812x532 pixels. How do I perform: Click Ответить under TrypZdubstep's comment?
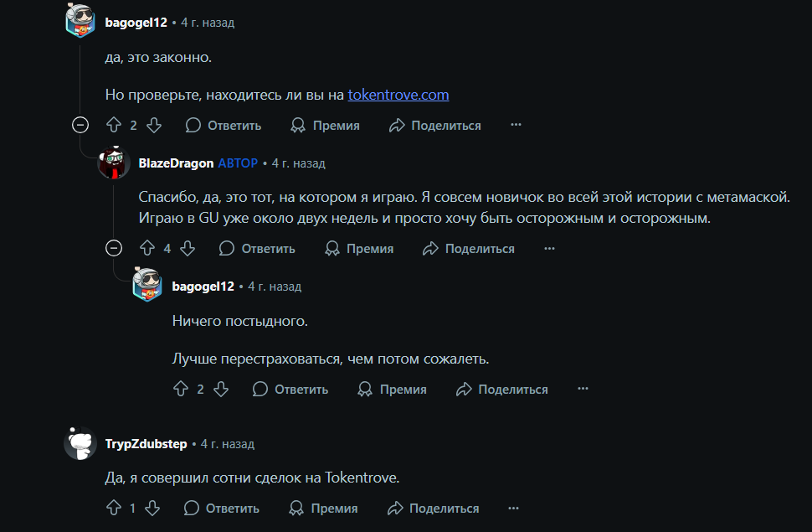pos(222,509)
